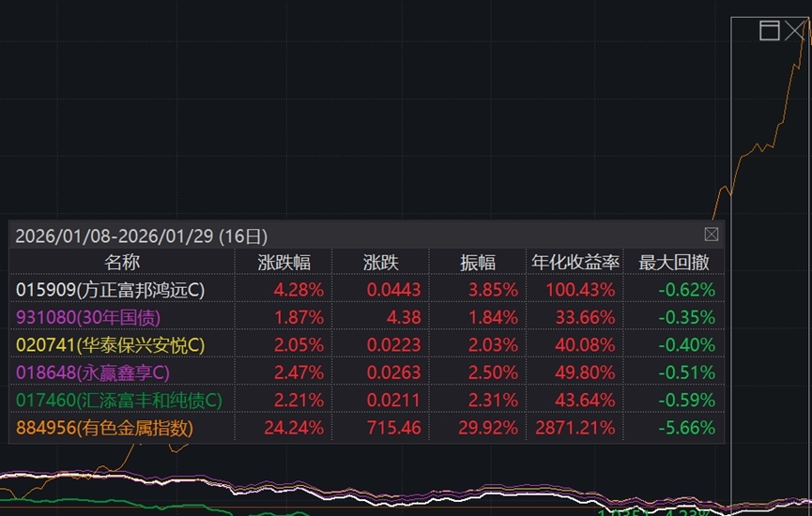
Task: Click 1.87% gain for 30年国债
Action: [299, 317]
